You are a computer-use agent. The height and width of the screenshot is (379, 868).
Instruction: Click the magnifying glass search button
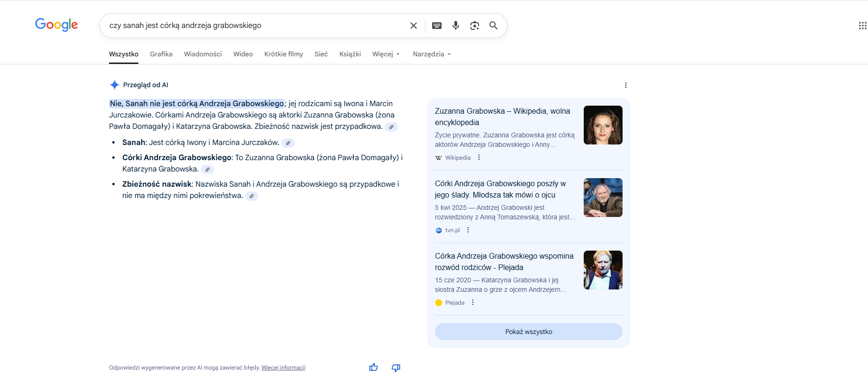coord(493,26)
